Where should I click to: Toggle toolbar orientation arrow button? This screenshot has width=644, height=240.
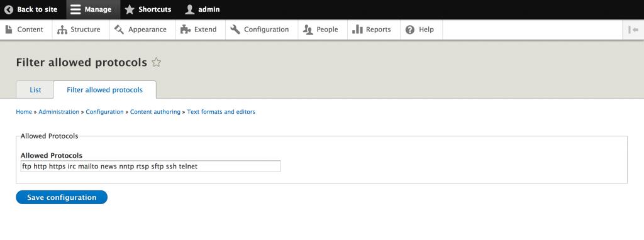pyautogui.click(x=633, y=30)
